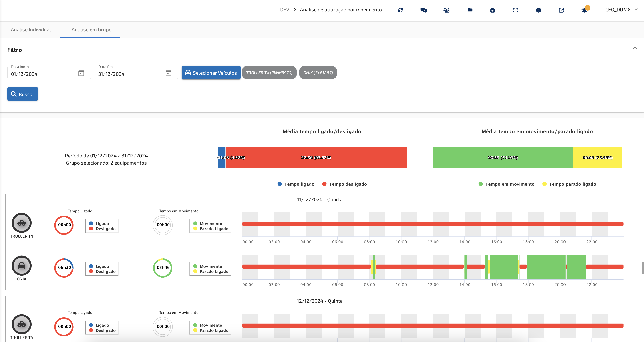Toggle Tempo desligado legend item
Image resolution: width=644 pixels, height=342 pixels.
tap(344, 184)
